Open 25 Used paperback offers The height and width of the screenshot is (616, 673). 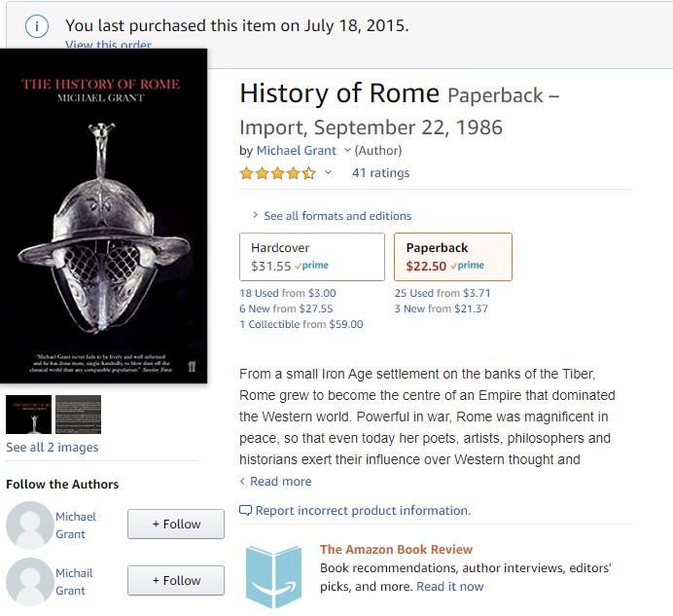(x=414, y=293)
